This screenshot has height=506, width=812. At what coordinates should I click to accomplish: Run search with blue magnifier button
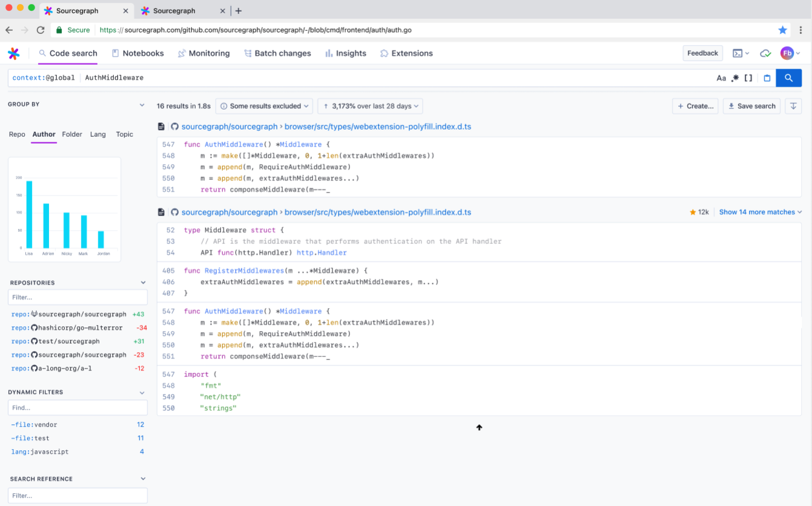pos(788,78)
